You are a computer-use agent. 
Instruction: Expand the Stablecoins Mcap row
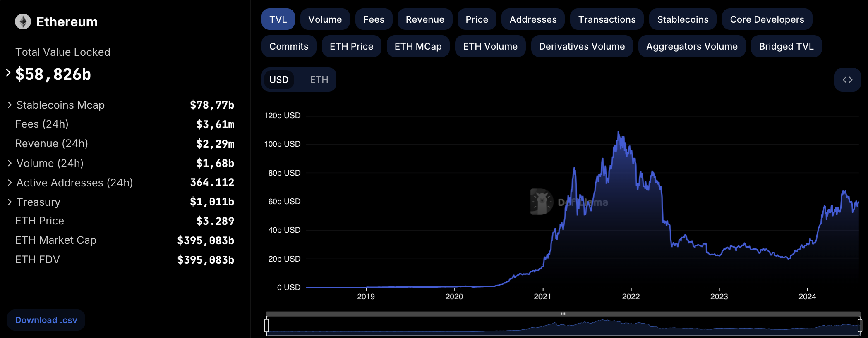click(x=10, y=105)
